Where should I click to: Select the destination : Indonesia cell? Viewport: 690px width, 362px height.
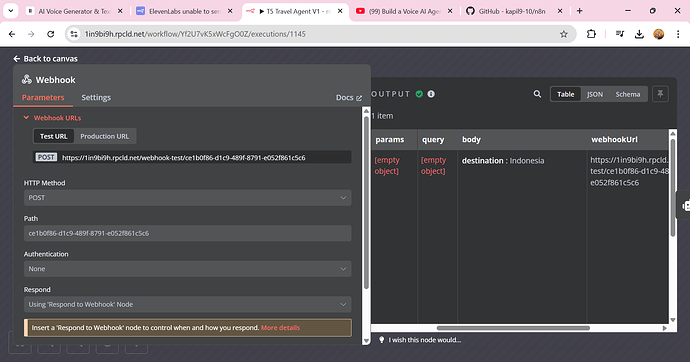(503, 161)
